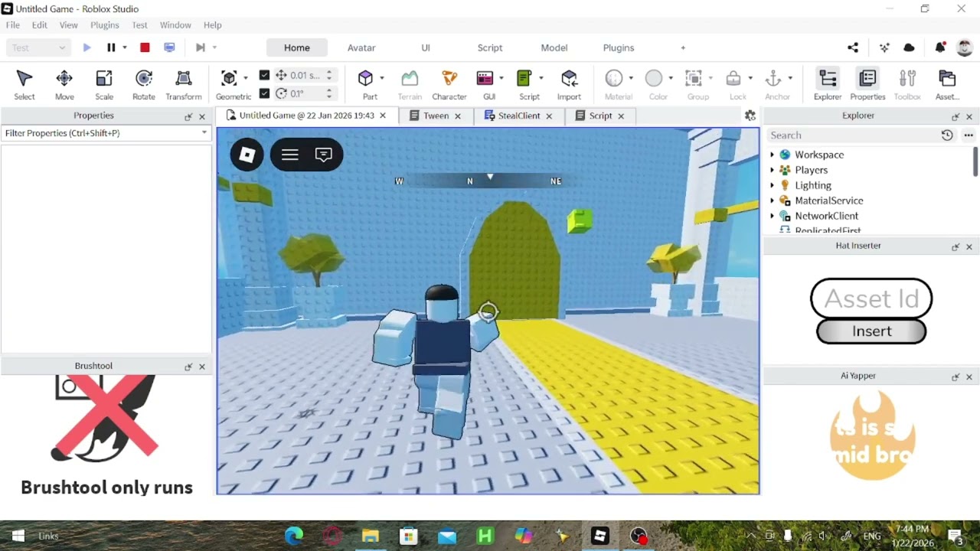This screenshot has width=980, height=551.
Task: Open the Character tool
Action: pyautogui.click(x=449, y=84)
